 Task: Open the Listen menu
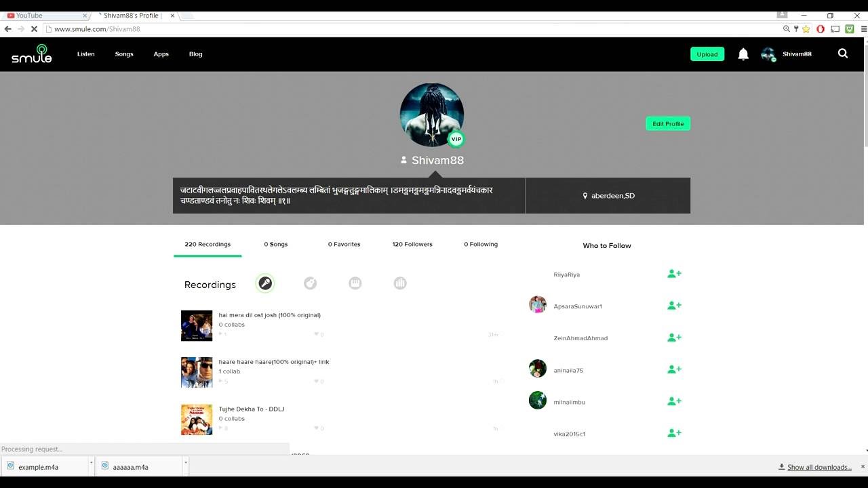tap(86, 54)
